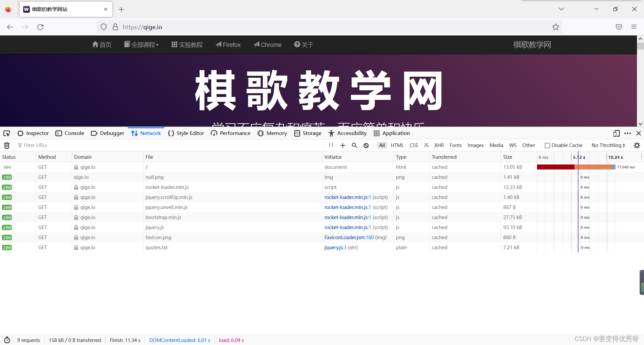The width and height of the screenshot is (644, 345).
Task: Open network search magnifier icon
Action: [355, 145]
